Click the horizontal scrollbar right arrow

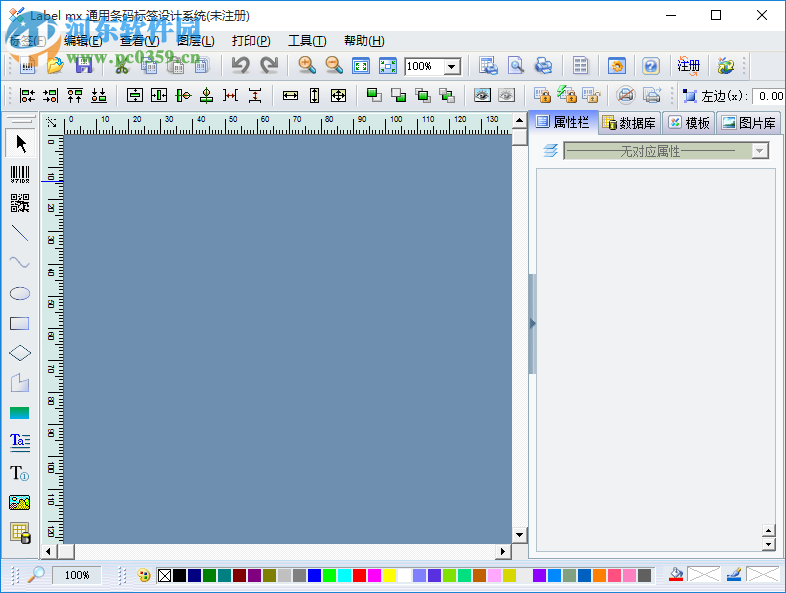click(x=503, y=551)
